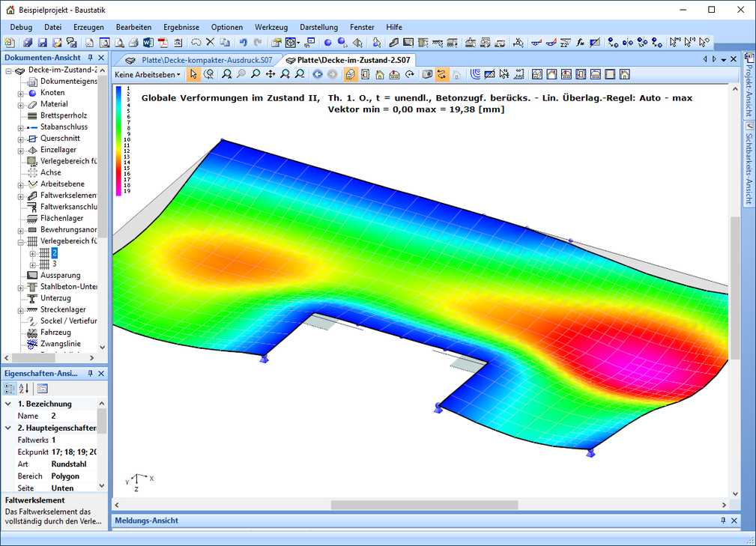Click the delete X icon in toolbar

click(x=211, y=43)
